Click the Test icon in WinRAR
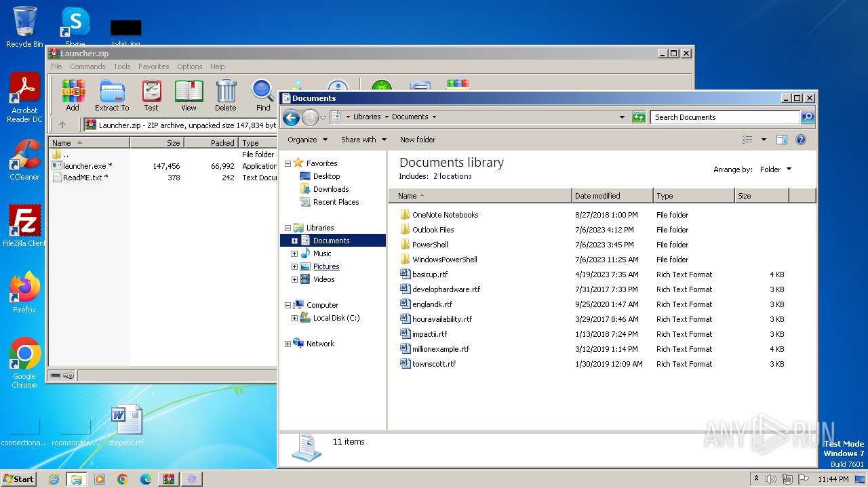868x488 pixels. click(151, 95)
